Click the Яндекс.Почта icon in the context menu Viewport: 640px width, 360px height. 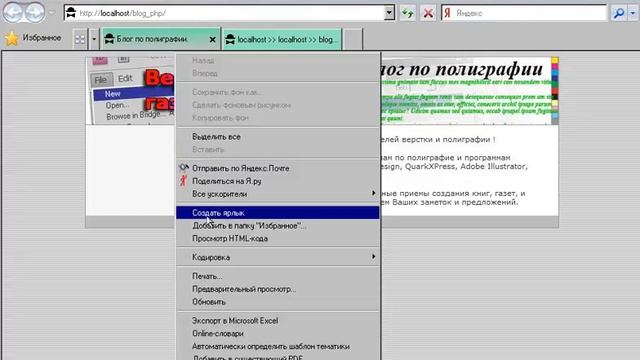[x=184, y=168]
